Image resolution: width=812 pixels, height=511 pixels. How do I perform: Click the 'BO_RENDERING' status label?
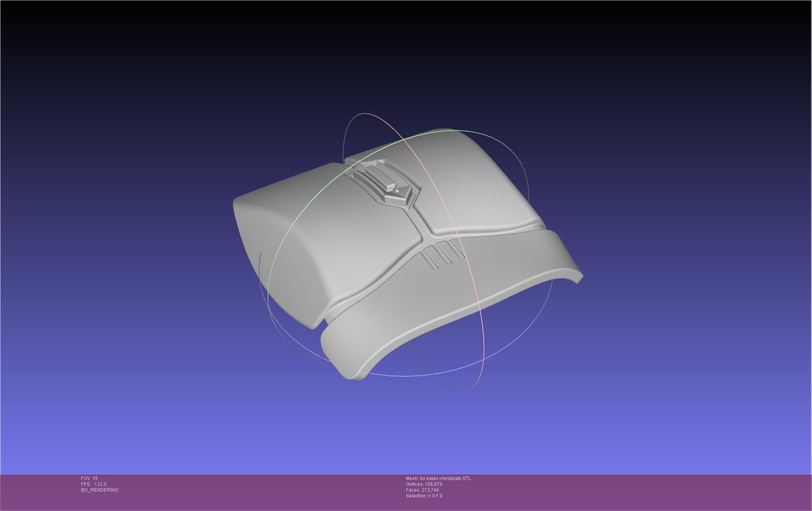tap(100, 490)
